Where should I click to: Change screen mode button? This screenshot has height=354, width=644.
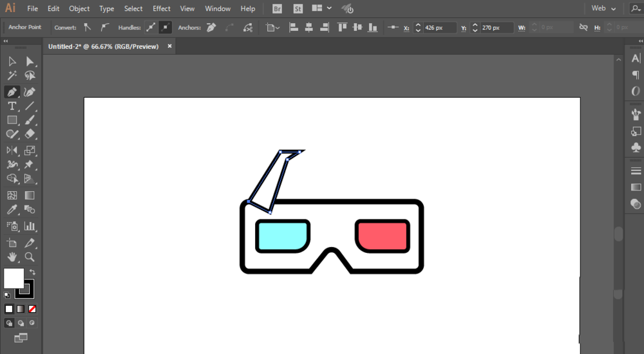21,338
